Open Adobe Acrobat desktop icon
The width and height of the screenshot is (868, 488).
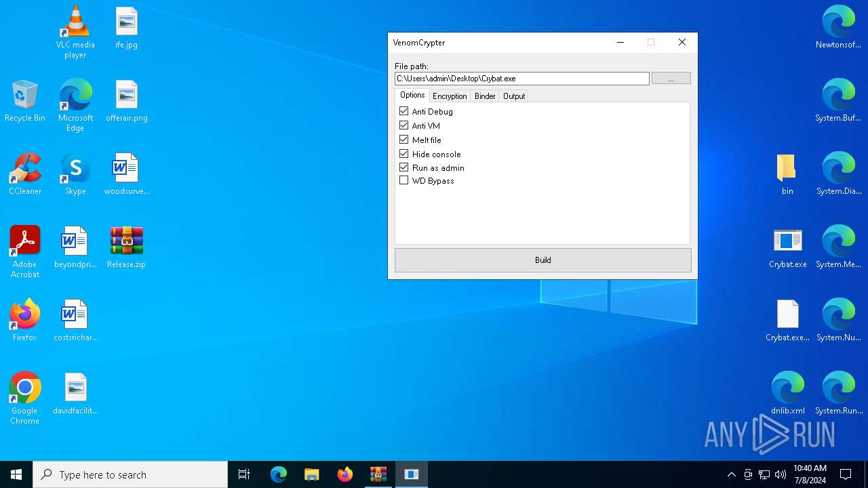pyautogui.click(x=25, y=251)
